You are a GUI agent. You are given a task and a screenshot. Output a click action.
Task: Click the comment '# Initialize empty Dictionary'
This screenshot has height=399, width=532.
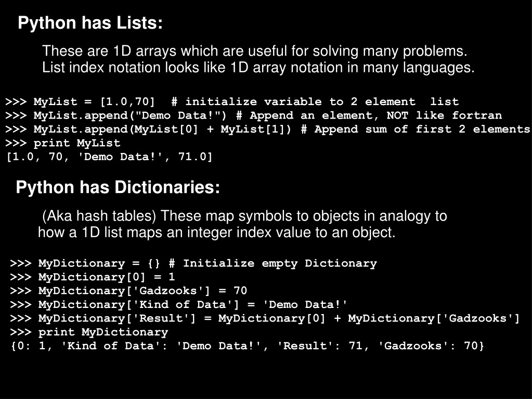tap(273, 263)
